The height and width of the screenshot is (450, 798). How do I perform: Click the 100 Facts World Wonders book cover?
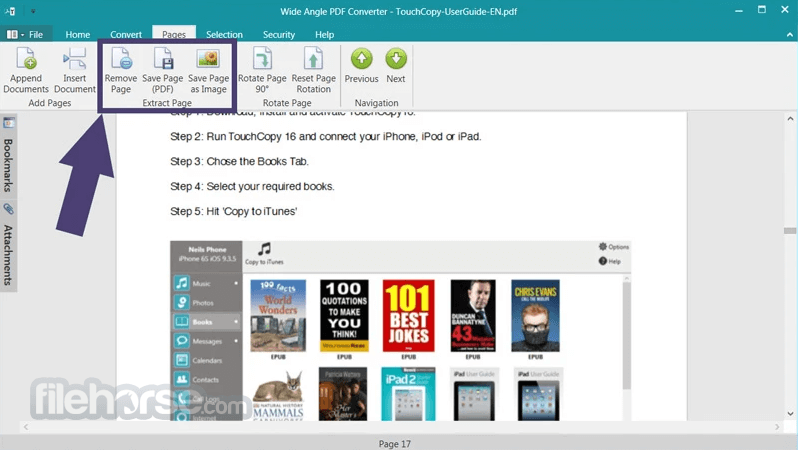pyautogui.click(x=278, y=316)
